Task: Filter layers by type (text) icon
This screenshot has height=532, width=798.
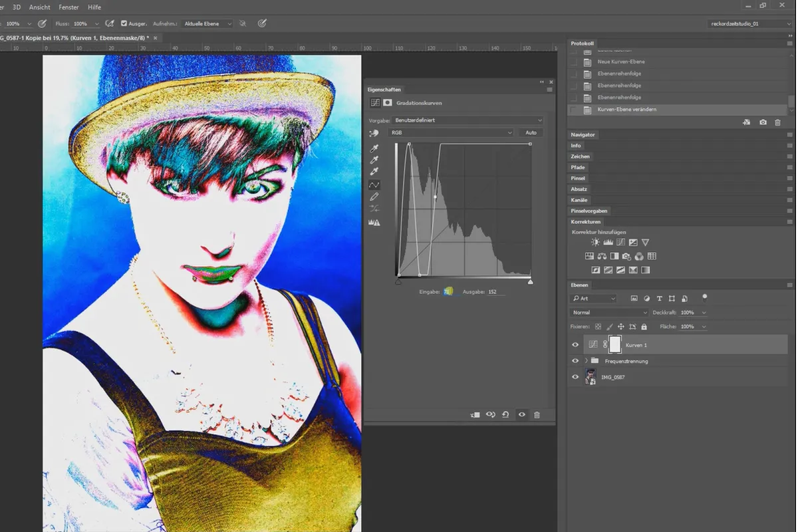Action: coord(659,299)
